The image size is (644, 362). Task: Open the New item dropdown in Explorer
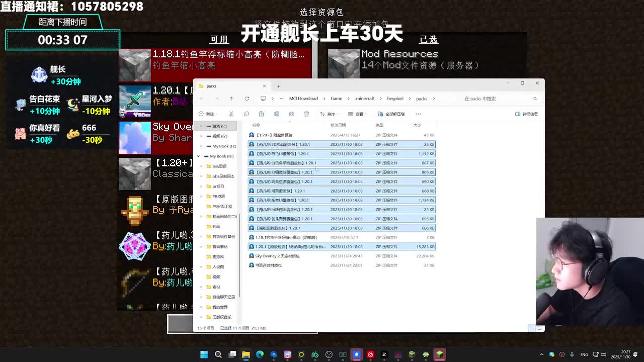207,114
